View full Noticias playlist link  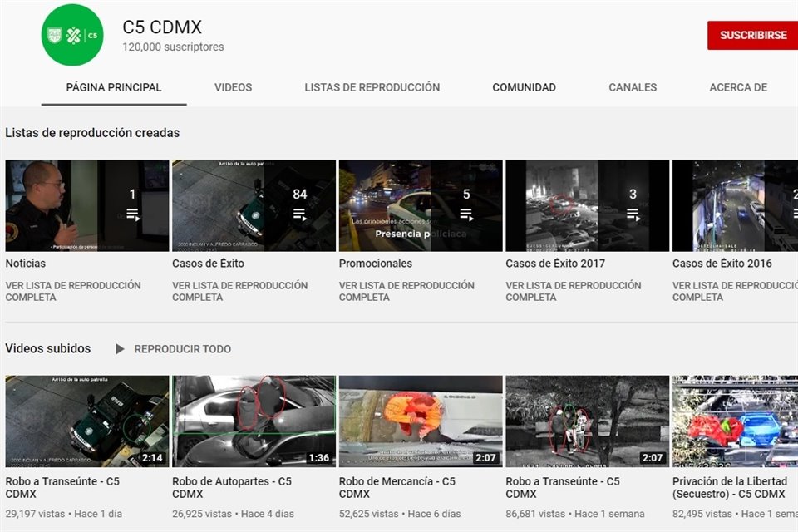(x=73, y=291)
